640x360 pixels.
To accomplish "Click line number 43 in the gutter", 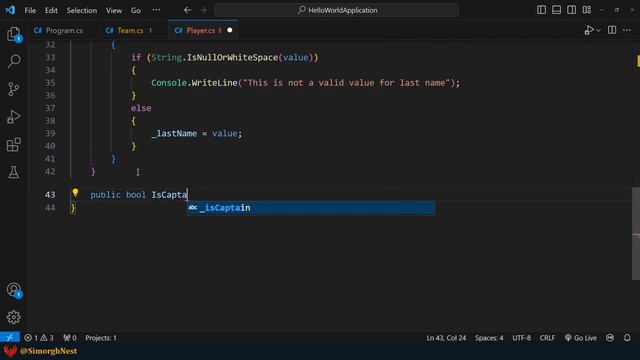I will 50,195.
